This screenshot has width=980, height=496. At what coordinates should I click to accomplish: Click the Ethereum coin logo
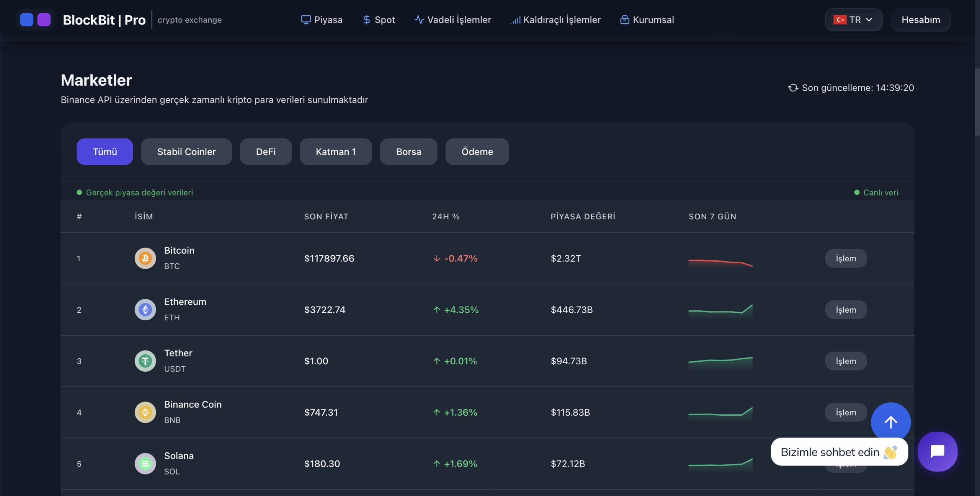coord(145,310)
